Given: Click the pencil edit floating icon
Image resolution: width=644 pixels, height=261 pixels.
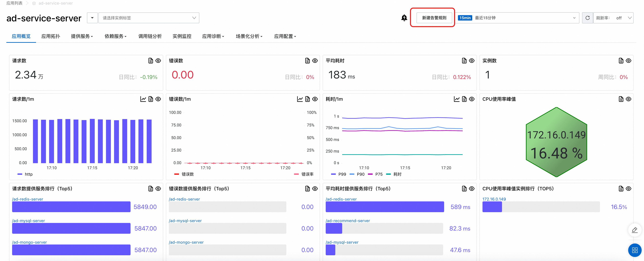Looking at the screenshot, I should 635,230.
